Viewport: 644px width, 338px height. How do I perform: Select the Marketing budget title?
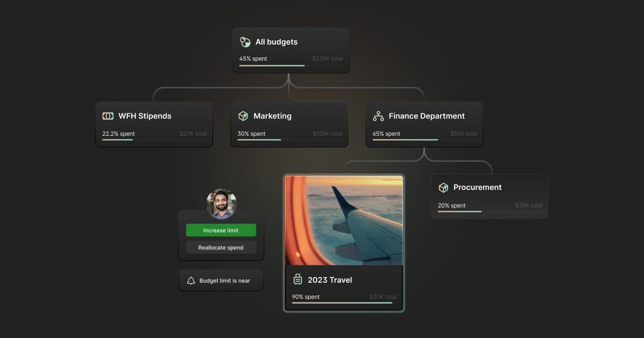pyautogui.click(x=273, y=116)
